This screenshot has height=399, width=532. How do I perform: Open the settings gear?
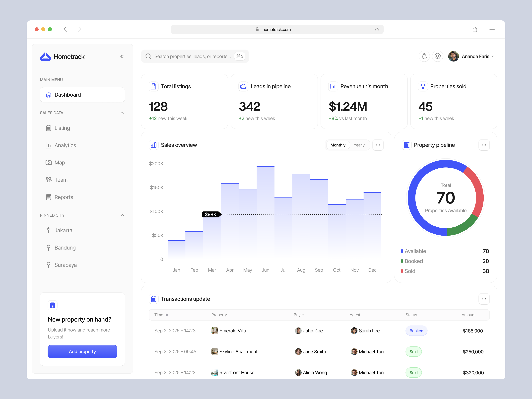tap(437, 56)
